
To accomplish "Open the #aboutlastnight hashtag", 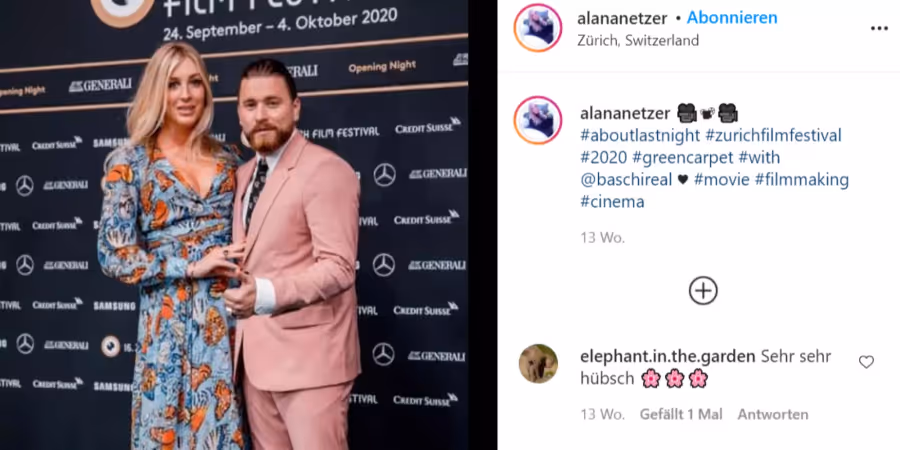I will 640,135.
